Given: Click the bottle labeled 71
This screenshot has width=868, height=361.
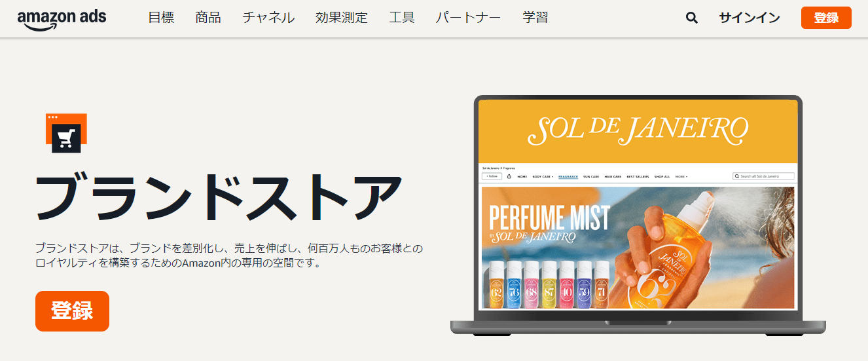Looking at the screenshot, I should coord(602,284).
